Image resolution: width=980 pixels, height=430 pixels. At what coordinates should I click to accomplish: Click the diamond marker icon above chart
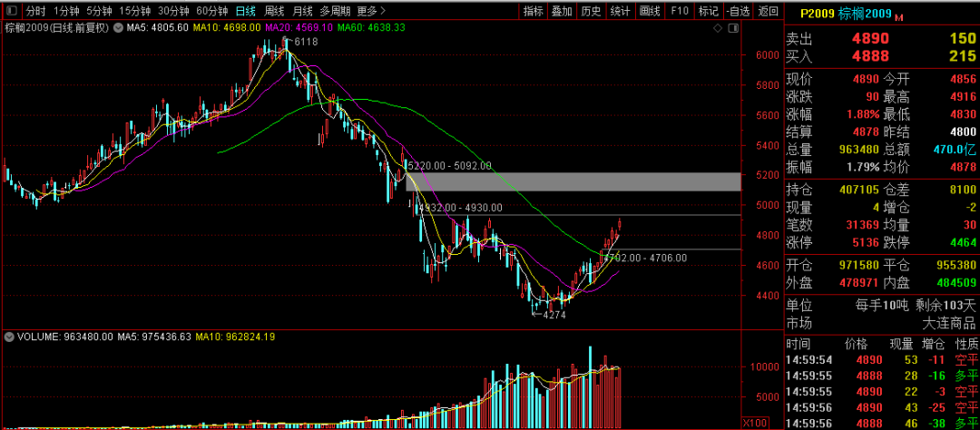click(x=718, y=28)
